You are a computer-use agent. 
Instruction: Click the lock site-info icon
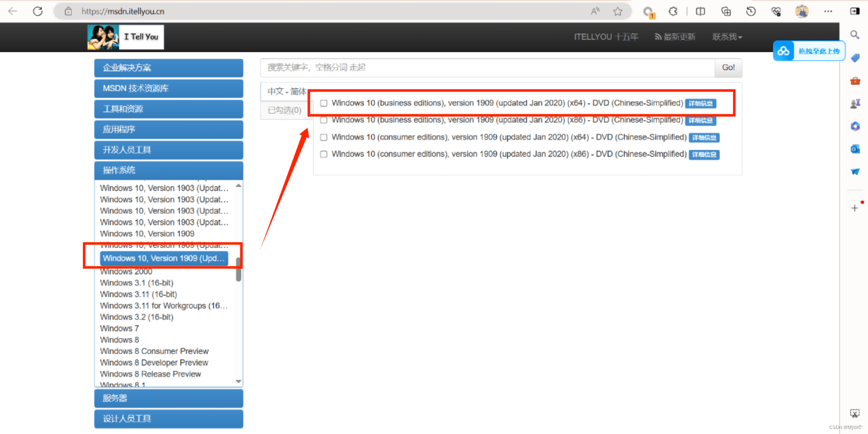tap(68, 11)
